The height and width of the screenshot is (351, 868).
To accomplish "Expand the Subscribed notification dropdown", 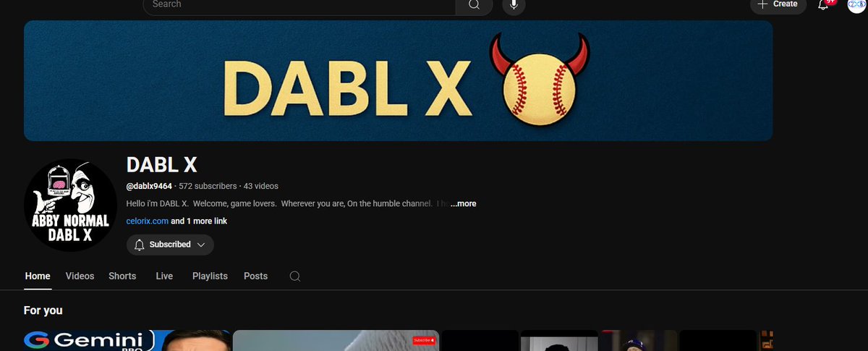I will click(170, 245).
